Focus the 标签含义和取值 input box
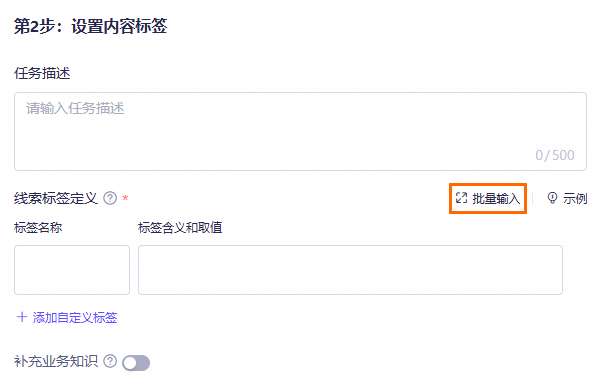Screen dimensions: 604x391 351,270
